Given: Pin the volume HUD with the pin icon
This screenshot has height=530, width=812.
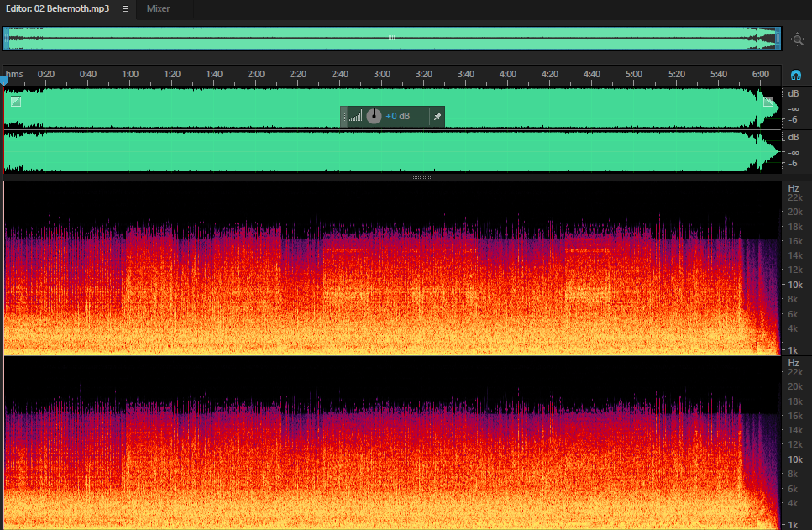Looking at the screenshot, I should 437,117.
